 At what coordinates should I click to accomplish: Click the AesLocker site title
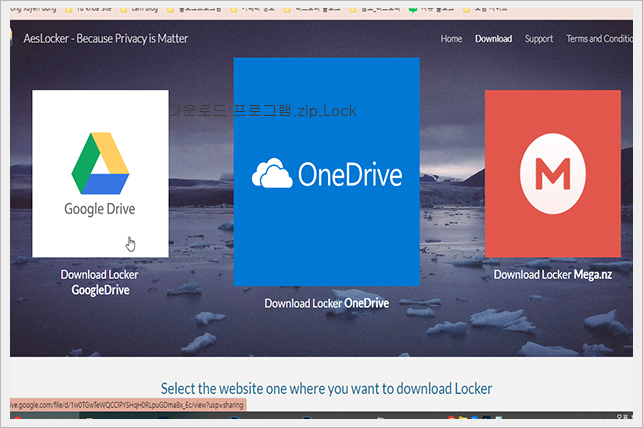[x=105, y=39]
